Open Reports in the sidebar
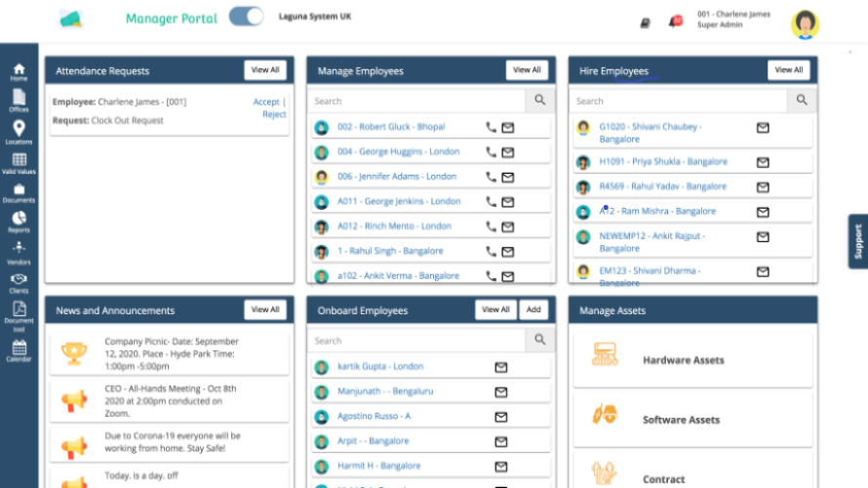This screenshot has height=488, width=868. (19, 223)
